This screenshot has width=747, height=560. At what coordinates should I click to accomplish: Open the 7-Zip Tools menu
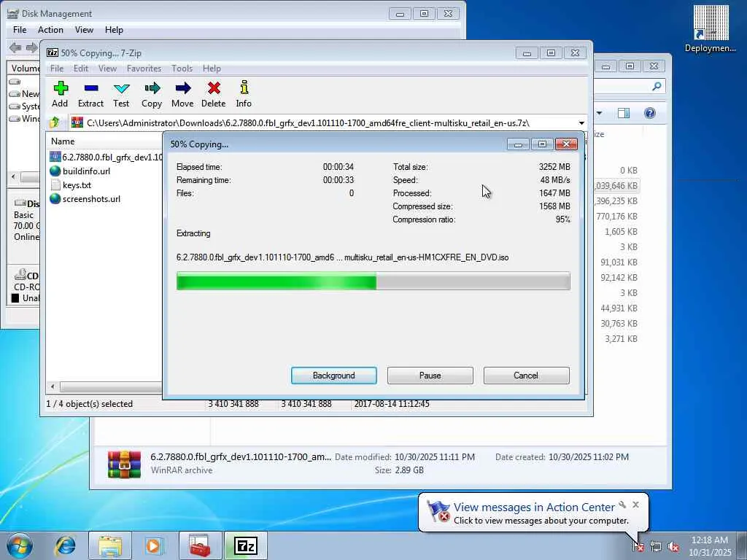182,69
